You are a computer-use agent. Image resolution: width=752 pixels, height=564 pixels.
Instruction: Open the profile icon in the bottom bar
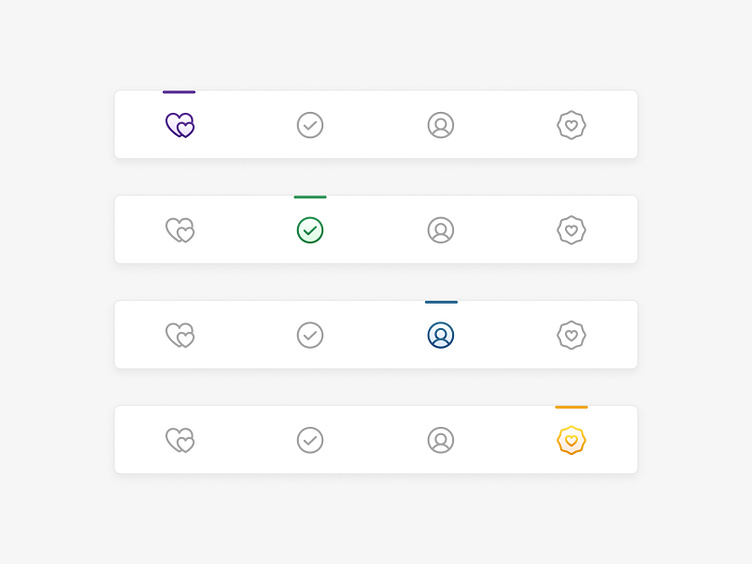pyautogui.click(x=441, y=440)
